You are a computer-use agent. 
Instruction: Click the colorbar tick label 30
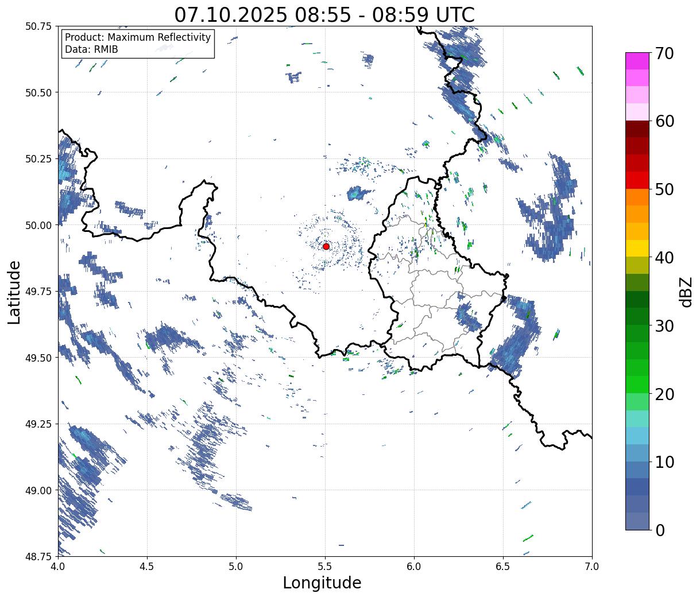point(664,325)
